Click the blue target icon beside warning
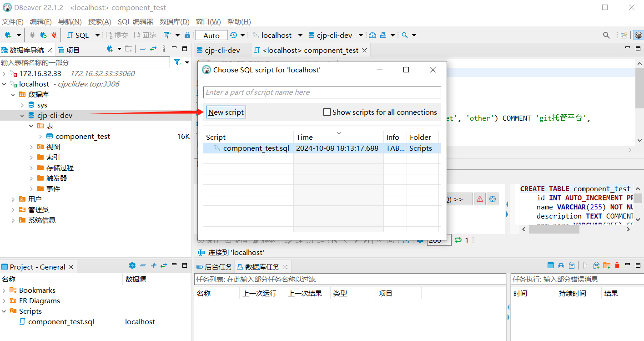This screenshot has width=644, height=341. pos(493,199)
